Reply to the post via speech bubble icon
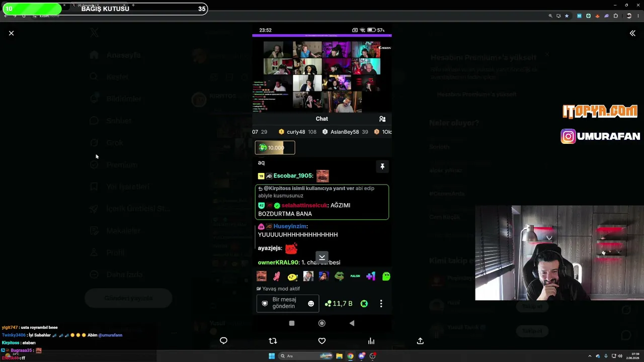Viewport: 644px width, 362px height. click(223, 341)
